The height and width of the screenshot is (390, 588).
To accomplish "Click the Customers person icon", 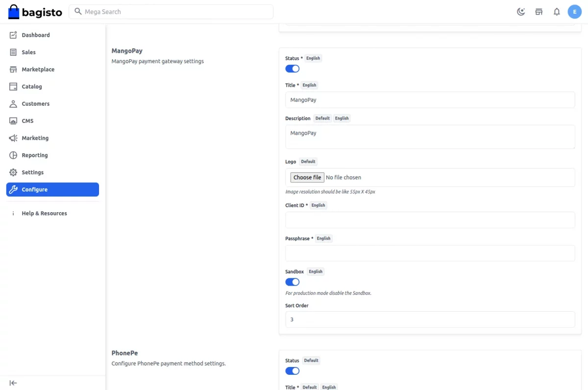I will [x=13, y=103].
